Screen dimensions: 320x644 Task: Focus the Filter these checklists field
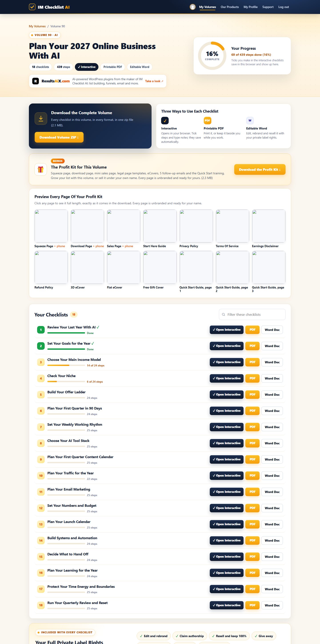252,314
